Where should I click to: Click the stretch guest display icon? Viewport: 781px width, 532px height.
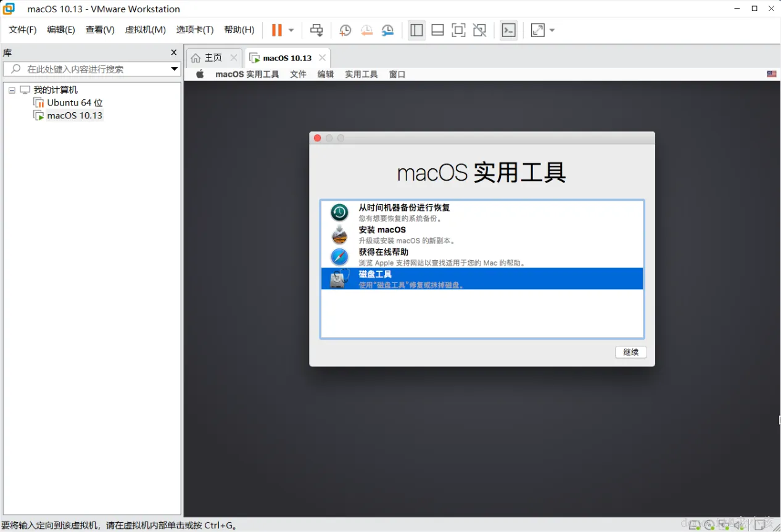[x=538, y=30]
